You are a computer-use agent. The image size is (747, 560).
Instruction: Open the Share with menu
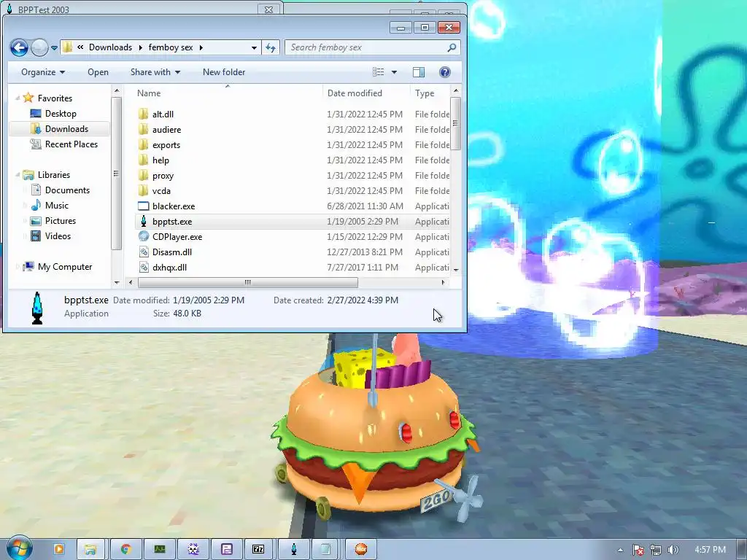[x=155, y=72]
